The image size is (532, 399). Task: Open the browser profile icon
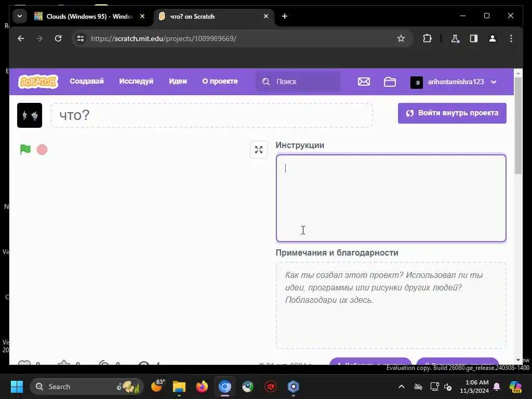click(493, 38)
